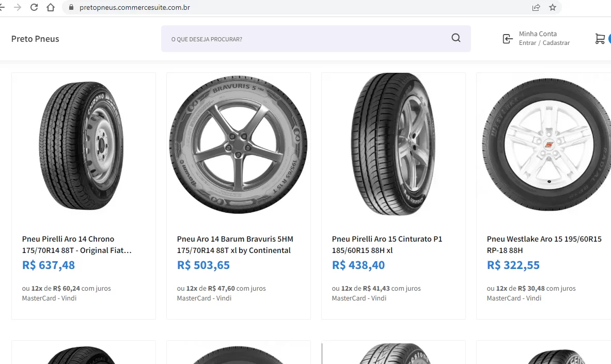Click price R$ 438,40
This screenshot has width=611, height=364.
(x=358, y=265)
